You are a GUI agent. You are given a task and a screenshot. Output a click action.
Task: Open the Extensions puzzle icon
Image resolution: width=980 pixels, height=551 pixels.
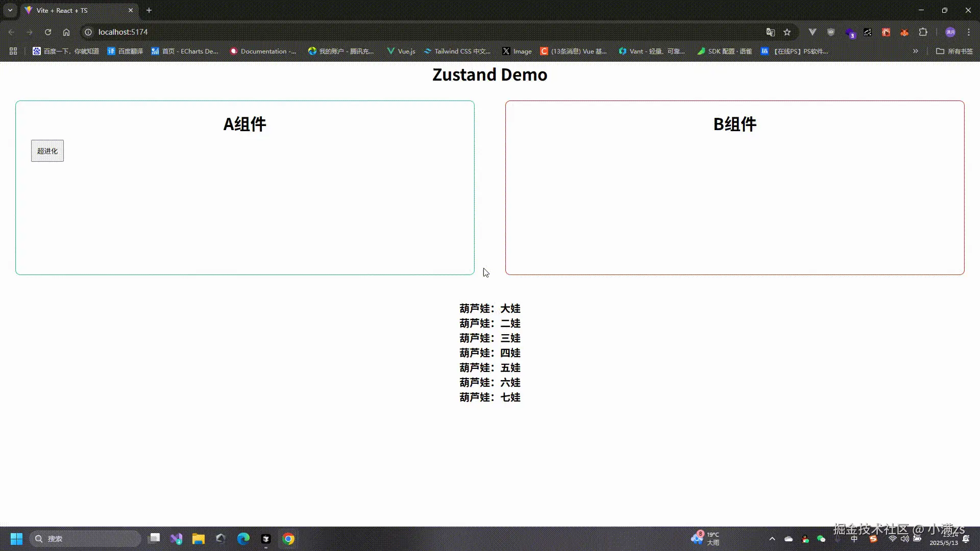point(923,32)
